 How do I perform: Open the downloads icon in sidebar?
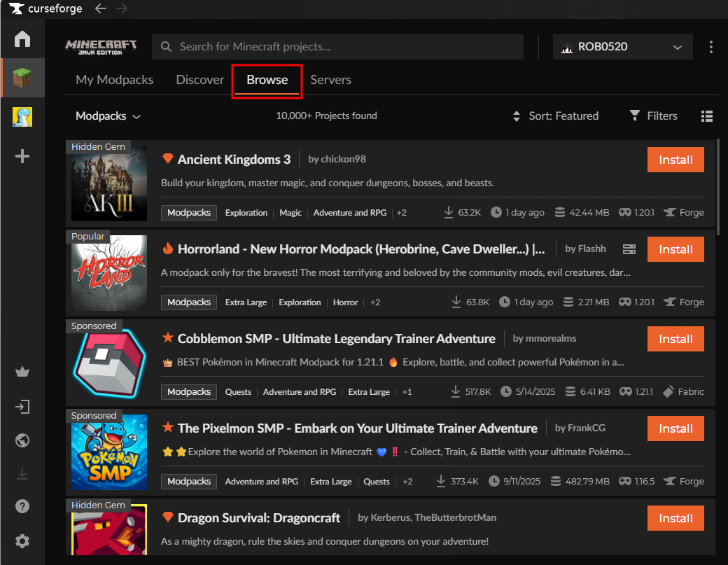tap(22, 474)
